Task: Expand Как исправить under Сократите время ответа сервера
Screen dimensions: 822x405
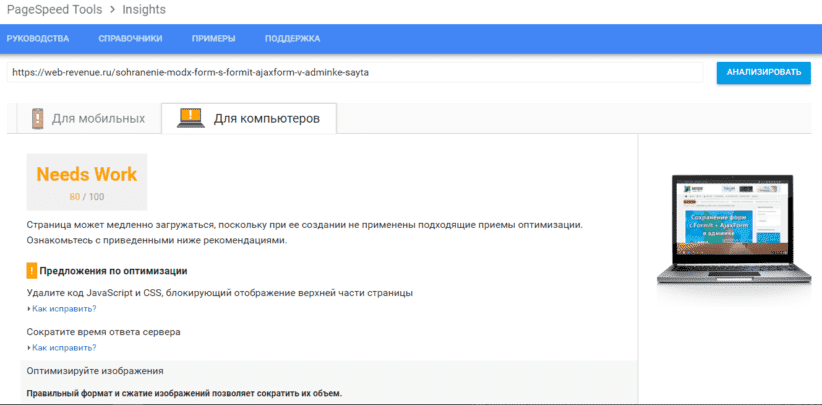Action: [62, 347]
